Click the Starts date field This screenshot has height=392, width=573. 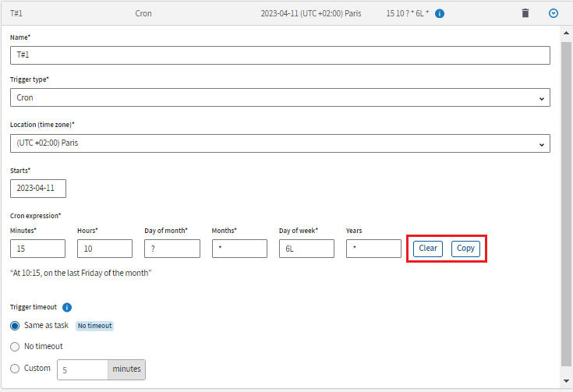coord(38,189)
